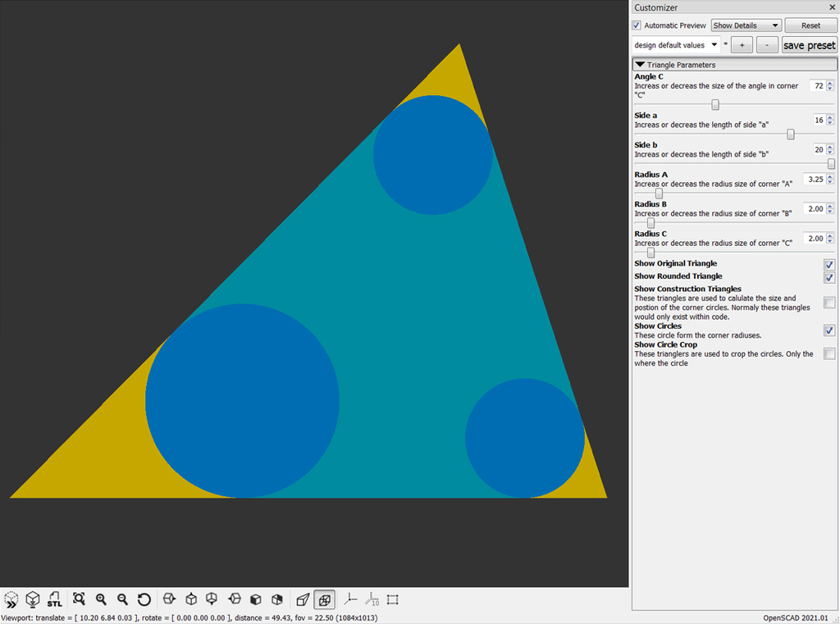Click the Preview render icon
The width and height of the screenshot is (840, 624).
11,599
